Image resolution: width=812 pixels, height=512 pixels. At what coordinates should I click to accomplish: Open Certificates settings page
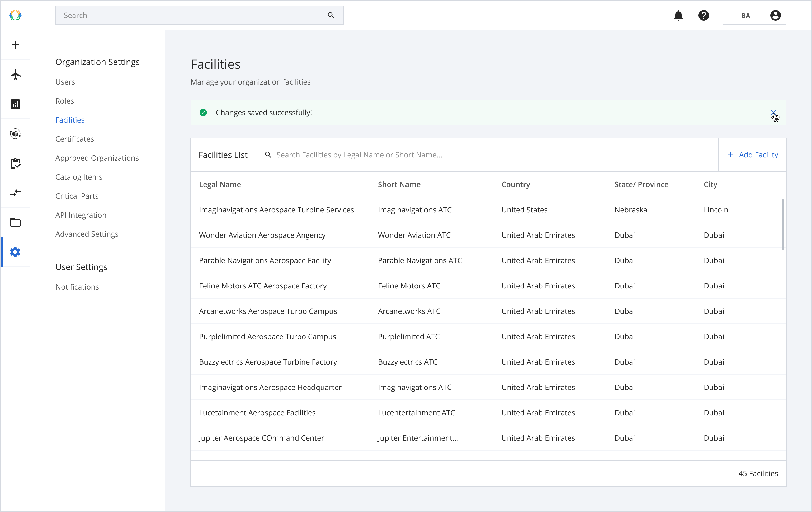click(74, 139)
